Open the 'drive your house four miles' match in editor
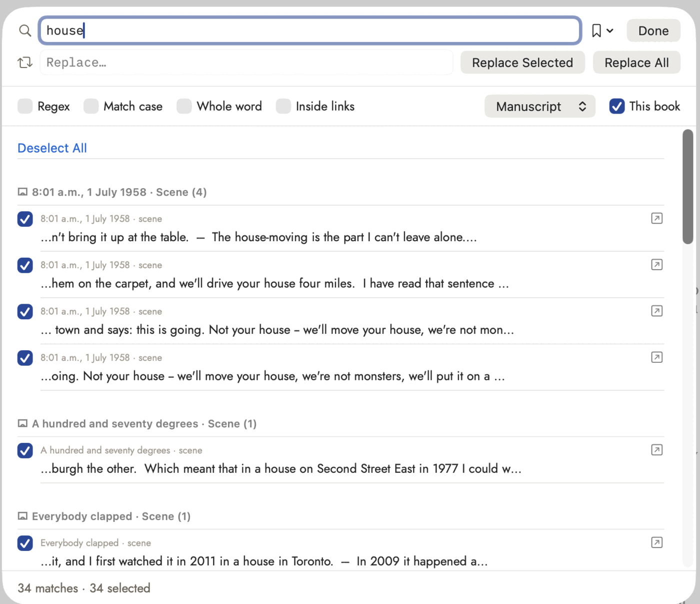The height and width of the screenshot is (604, 700). pos(657,265)
